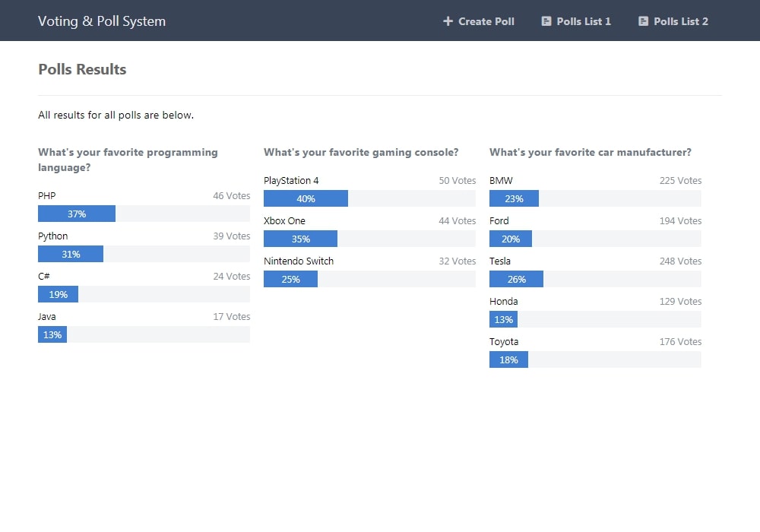
Task: Click the list icon beside Polls List 1
Action: (x=546, y=21)
